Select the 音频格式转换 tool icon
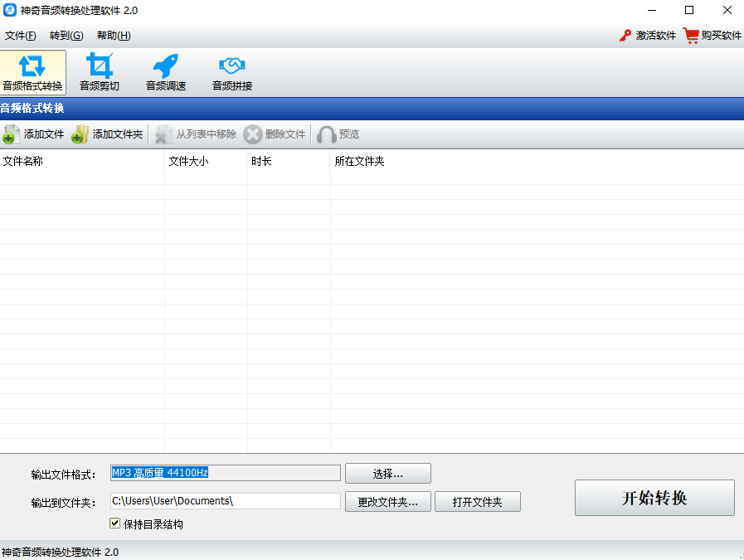 click(32, 73)
